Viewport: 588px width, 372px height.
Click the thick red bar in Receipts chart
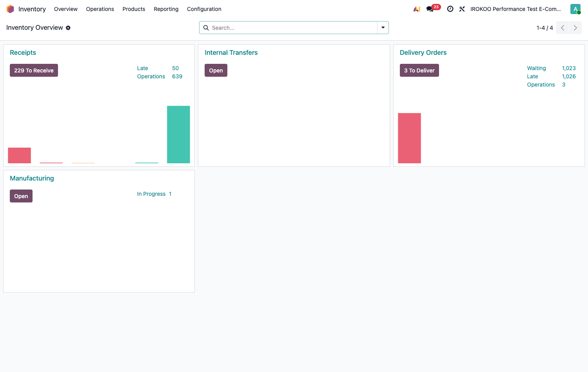click(x=19, y=155)
